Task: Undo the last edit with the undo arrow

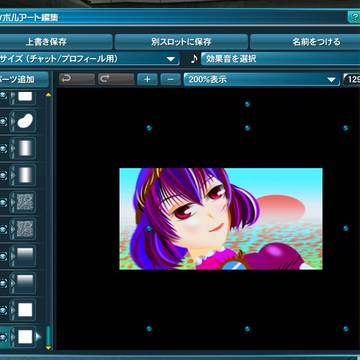Action: 77,80
